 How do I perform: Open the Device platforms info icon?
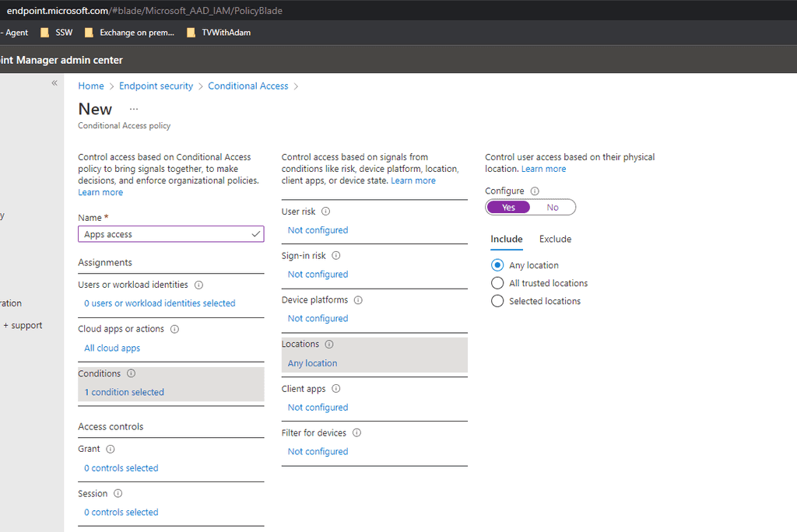(358, 299)
